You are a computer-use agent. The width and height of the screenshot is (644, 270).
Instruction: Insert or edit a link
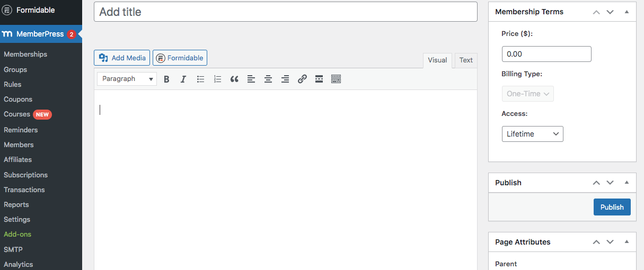(x=302, y=79)
